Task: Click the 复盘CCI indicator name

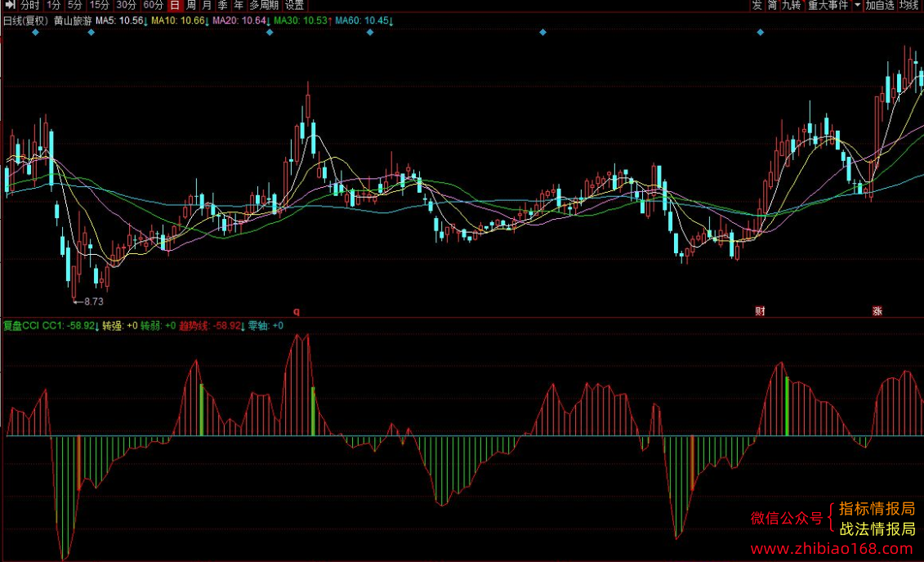Action: click(x=21, y=326)
